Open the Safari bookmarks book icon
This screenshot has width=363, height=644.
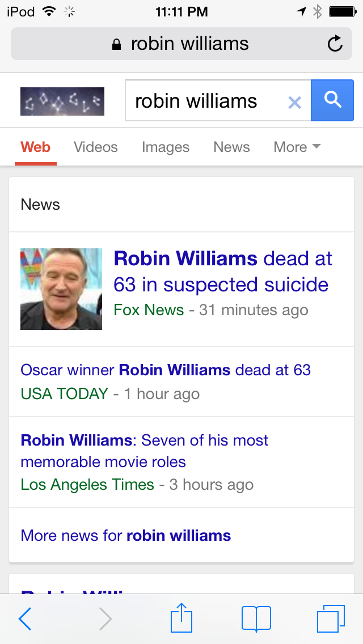pyautogui.click(x=256, y=618)
